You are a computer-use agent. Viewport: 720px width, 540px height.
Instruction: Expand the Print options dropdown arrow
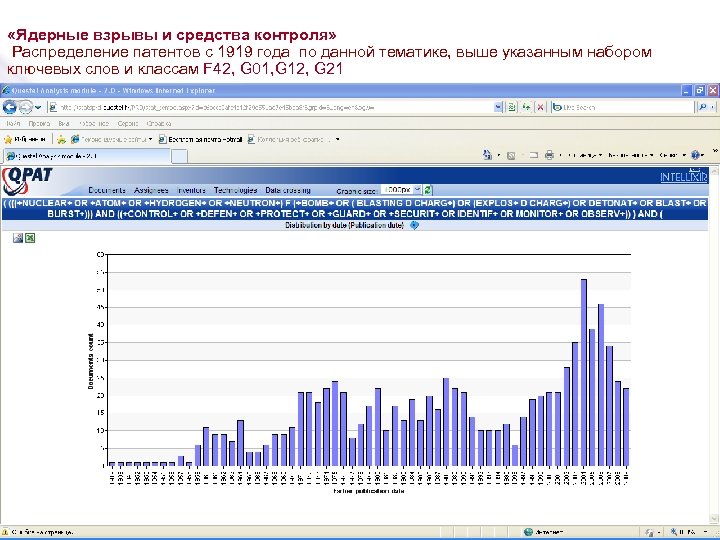[x=560, y=155]
